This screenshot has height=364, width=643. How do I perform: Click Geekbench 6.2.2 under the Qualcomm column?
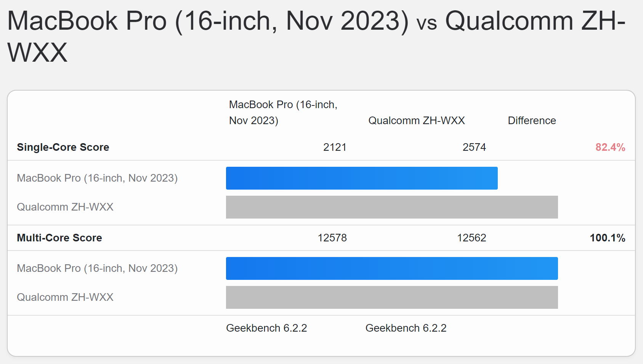point(406,328)
